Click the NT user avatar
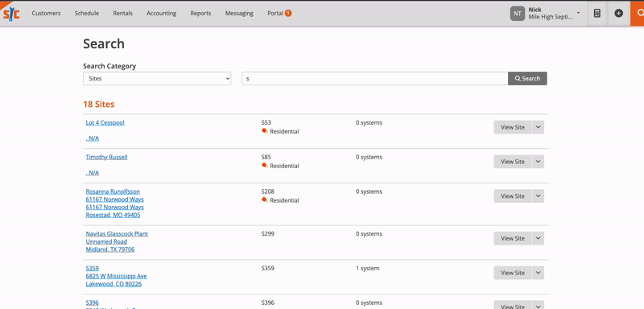Image resolution: width=644 pixels, height=309 pixels. (x=518, y=13)
